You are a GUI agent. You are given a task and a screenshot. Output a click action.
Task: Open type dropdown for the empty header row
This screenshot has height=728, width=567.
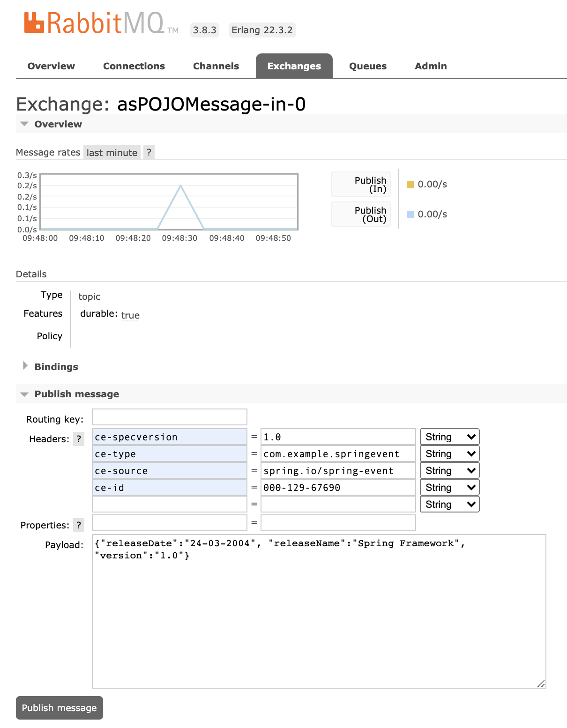[450, 504]
